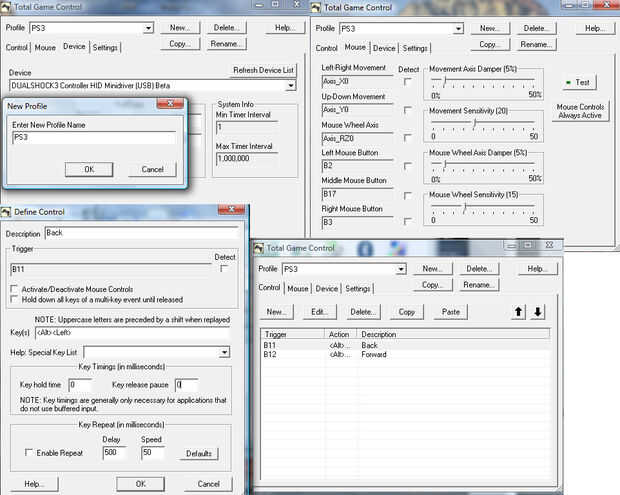Expand the DUALSHOCK3 device dropdown list
This screenshot has height=495, width=620.
(x=291, y=85)
